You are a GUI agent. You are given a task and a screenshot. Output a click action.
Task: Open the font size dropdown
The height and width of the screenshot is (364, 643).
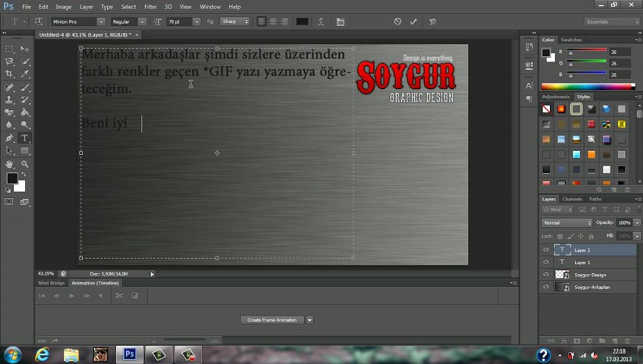pos(197,22)
